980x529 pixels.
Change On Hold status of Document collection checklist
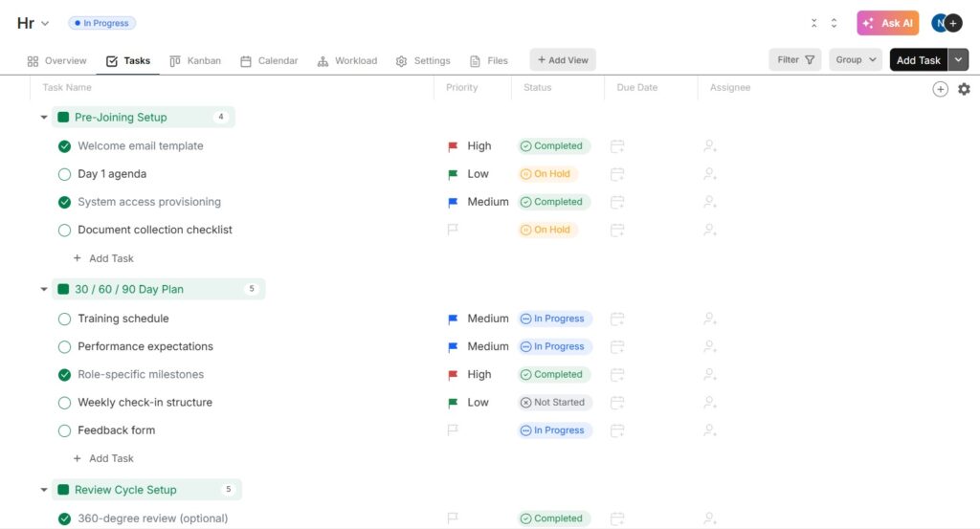coord(546,230)
